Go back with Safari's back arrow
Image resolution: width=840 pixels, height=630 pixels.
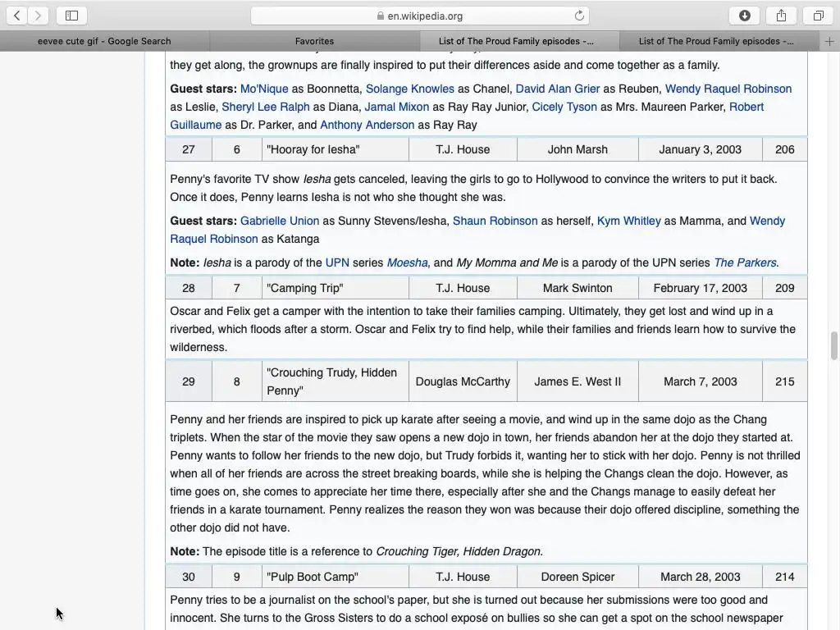(x=17, y=16)
